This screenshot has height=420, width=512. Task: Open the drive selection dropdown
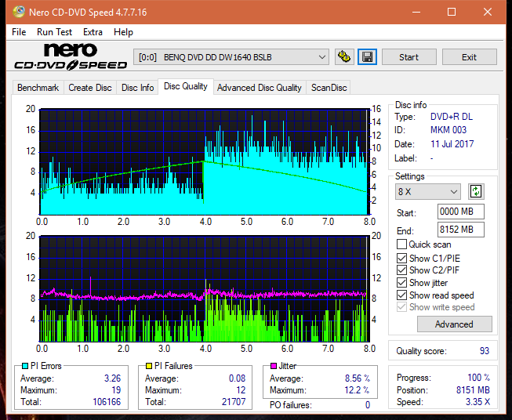pos(231,57)
